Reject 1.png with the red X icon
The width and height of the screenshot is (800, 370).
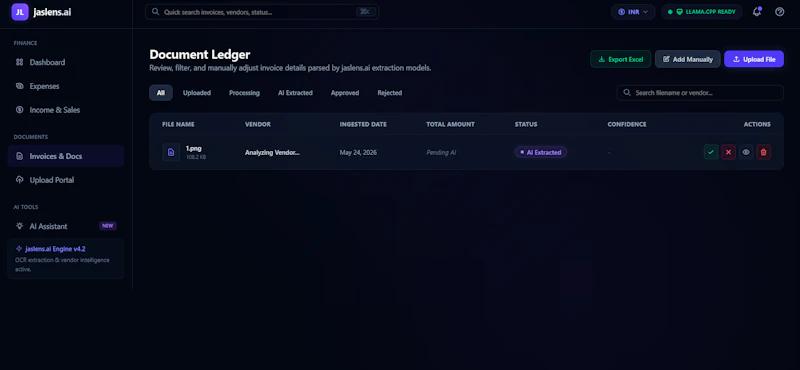[x=729, y=152]
